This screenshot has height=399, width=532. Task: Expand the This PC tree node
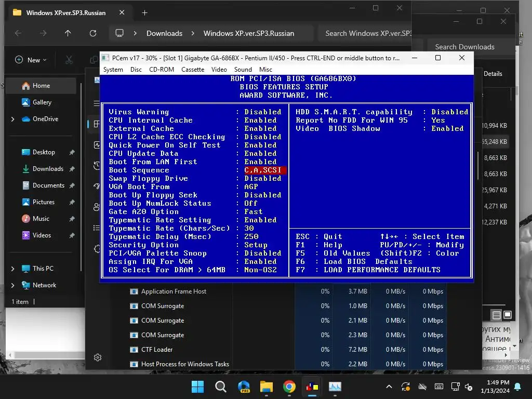click(x=13, y=269)
